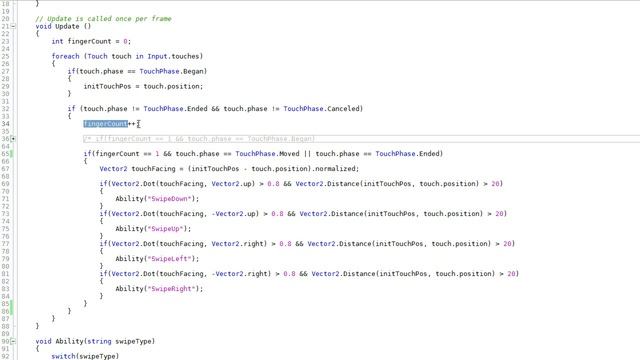Click 'void Ability(string swipeType)' declaration
The image size is (640, 360).
coord(95,341)
